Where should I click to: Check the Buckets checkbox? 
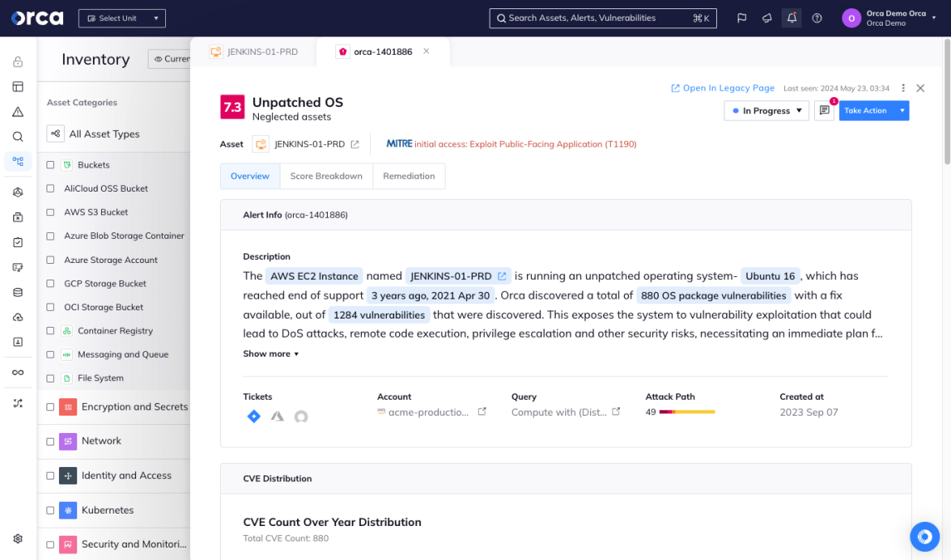tap(51, 165)
